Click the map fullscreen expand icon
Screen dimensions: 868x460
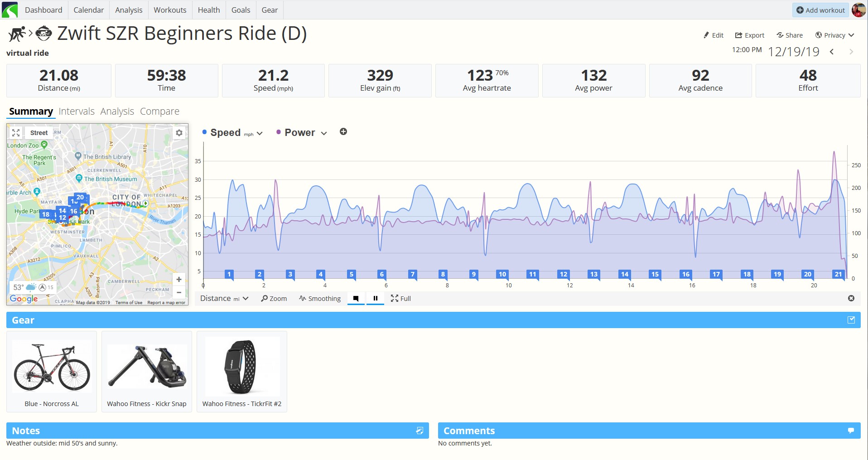[16, 133]
